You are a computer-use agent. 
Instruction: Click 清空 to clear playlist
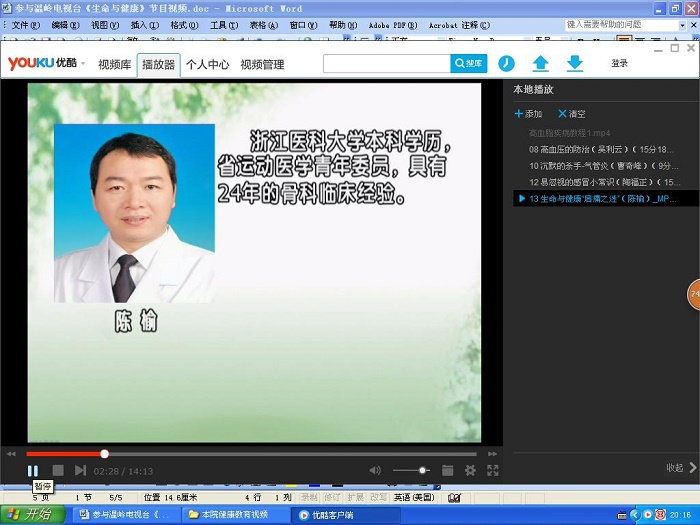(x=572, y=114)
